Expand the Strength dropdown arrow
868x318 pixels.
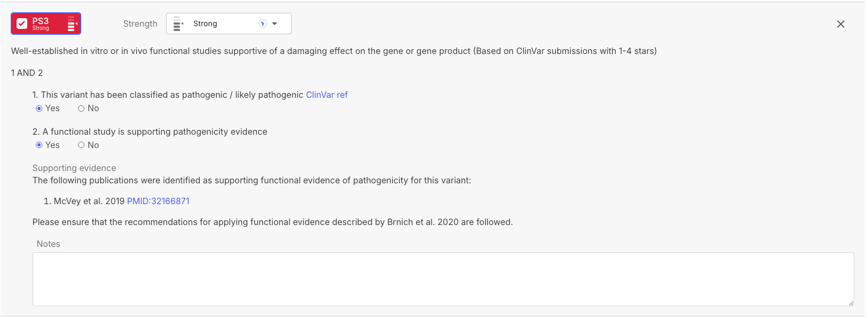click(275, 24)
